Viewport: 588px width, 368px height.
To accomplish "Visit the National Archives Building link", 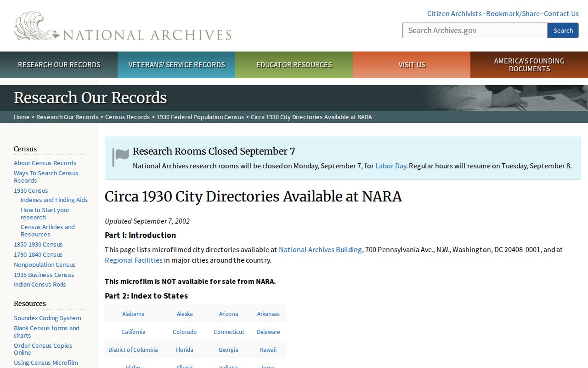I will pyautogui.click(x=320, y=249).
